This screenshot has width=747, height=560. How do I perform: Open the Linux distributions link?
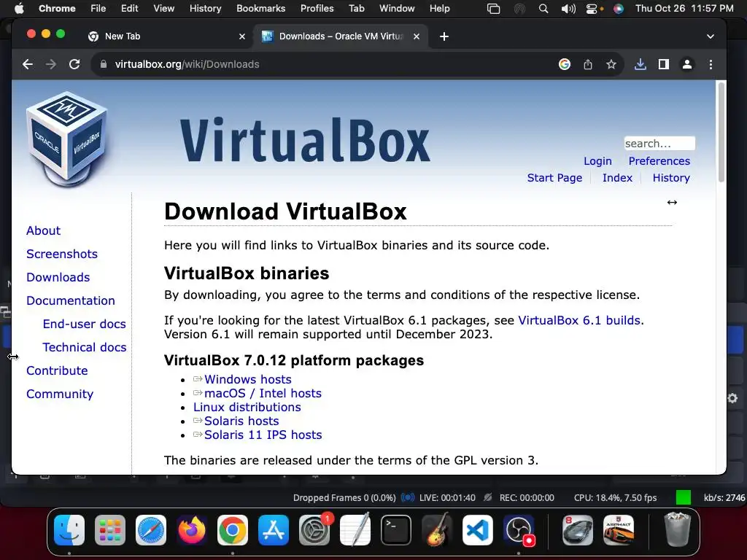247,407
